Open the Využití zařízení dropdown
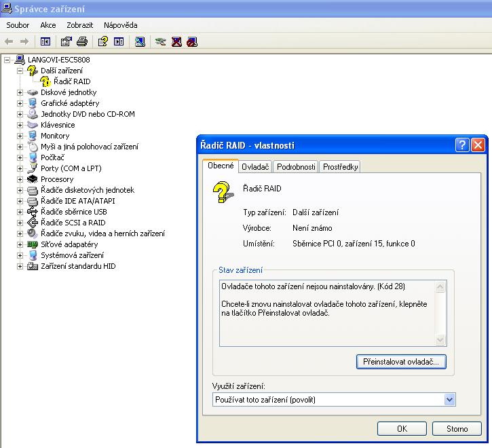This screenshot has width=492, height=448. [450, 400]
